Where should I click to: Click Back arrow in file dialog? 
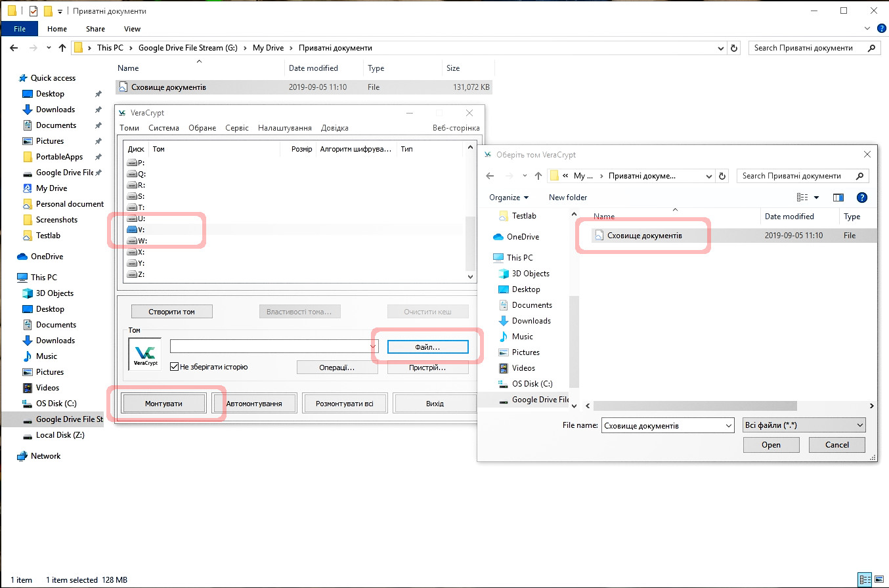[x=489, y=176]
